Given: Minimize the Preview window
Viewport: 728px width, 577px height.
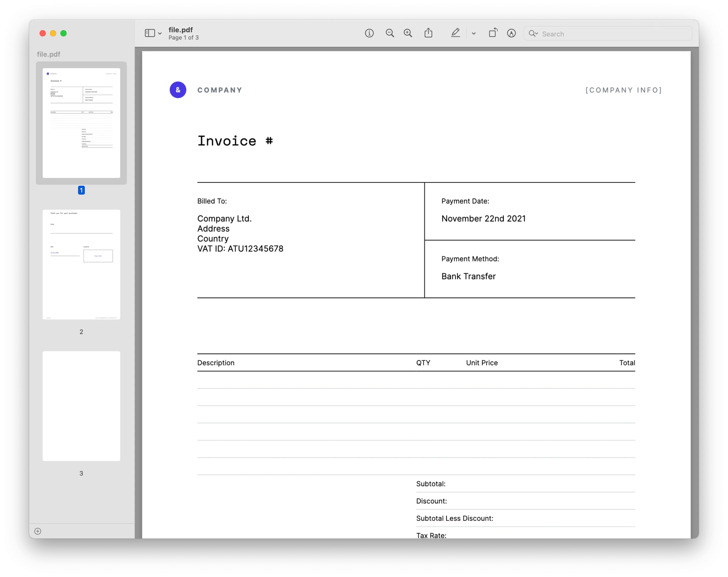Looking at the screenshot, I should coord(53,33).
